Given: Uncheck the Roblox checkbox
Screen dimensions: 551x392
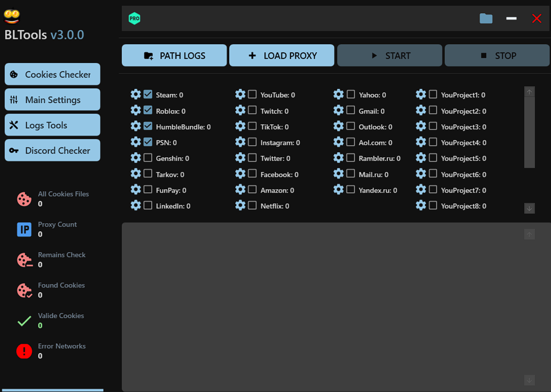Looking at the screenshot, I should (148, 110).
